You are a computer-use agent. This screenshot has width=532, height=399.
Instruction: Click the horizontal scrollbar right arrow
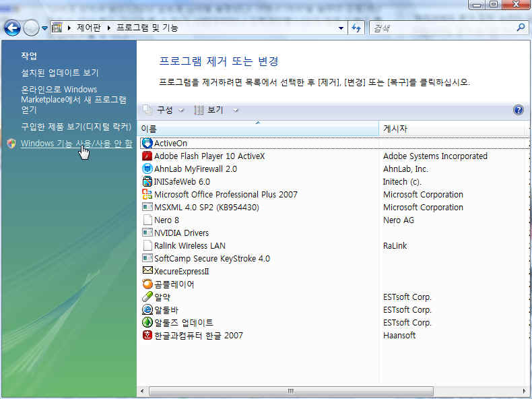524,391
